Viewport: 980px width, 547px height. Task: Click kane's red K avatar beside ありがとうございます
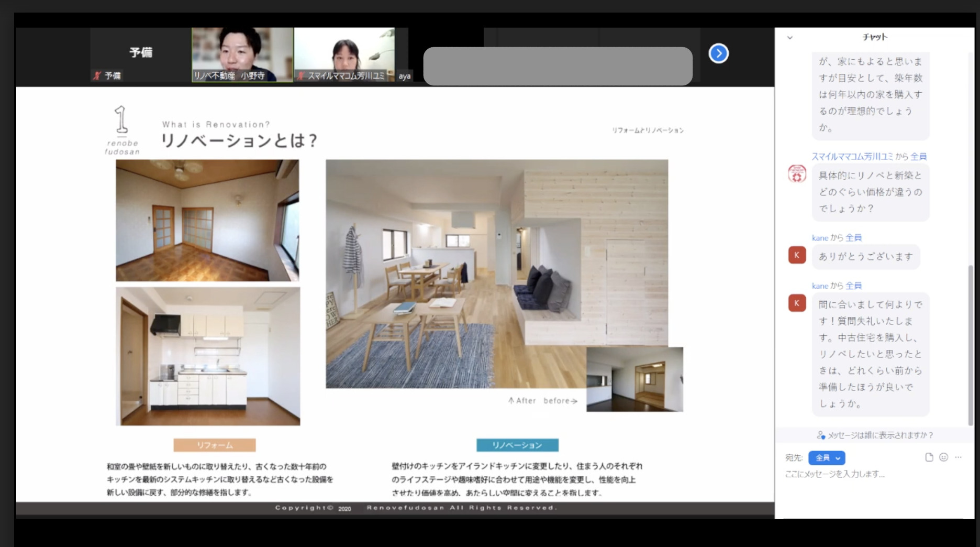tap(797, 255)
